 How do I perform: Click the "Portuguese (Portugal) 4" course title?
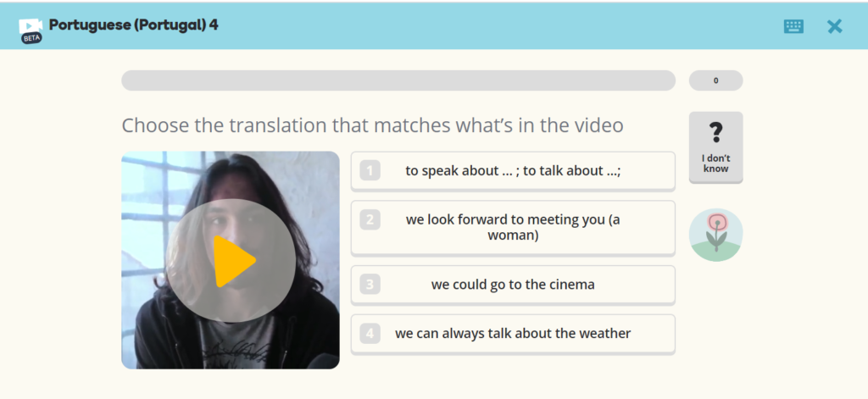click(x=133, y=25)
